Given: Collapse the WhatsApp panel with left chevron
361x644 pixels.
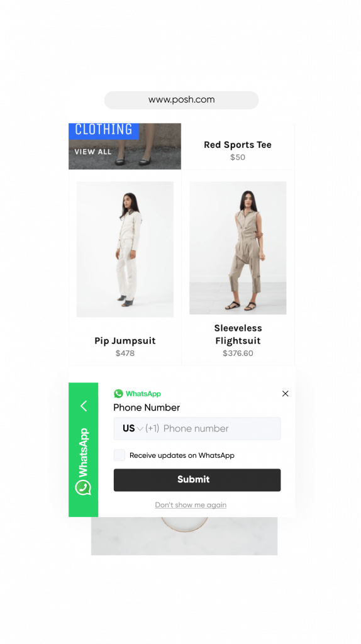Looking at the screenshot, I should point(84,406).
